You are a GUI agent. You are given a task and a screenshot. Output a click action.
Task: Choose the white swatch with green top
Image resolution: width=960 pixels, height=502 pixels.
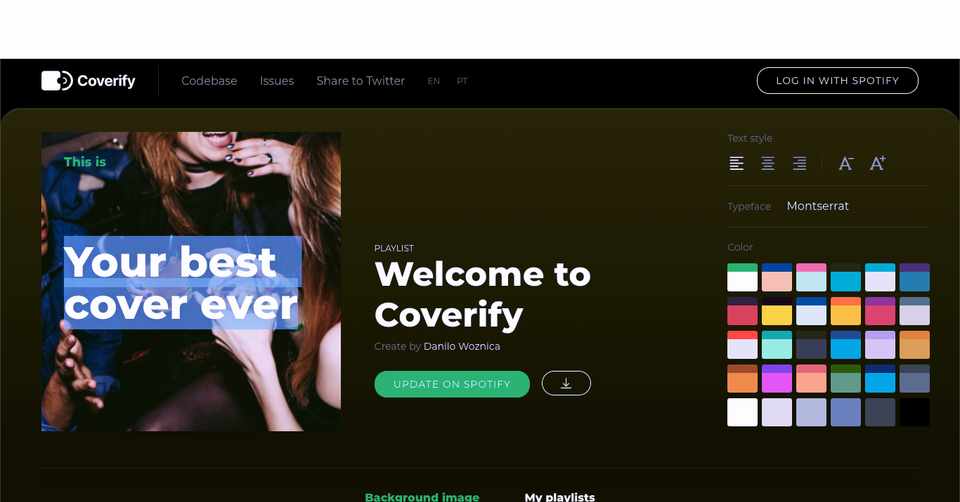742,277
